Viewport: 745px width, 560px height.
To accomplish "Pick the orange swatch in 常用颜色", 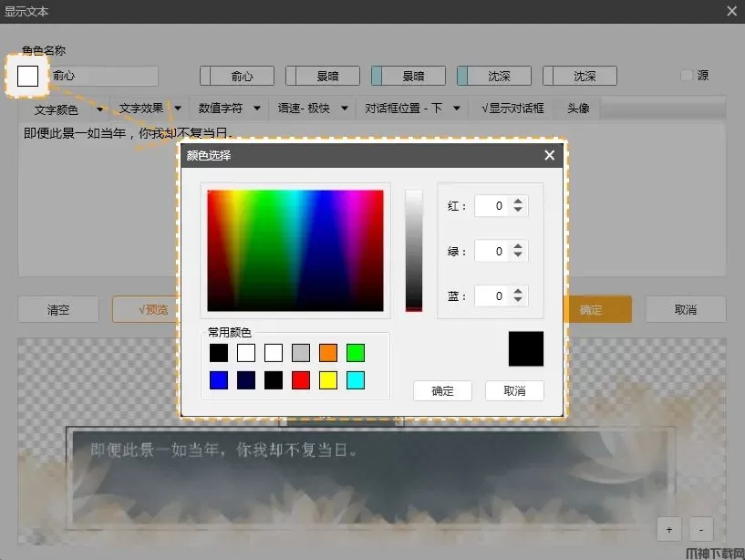I will click(x=328, y=353).
